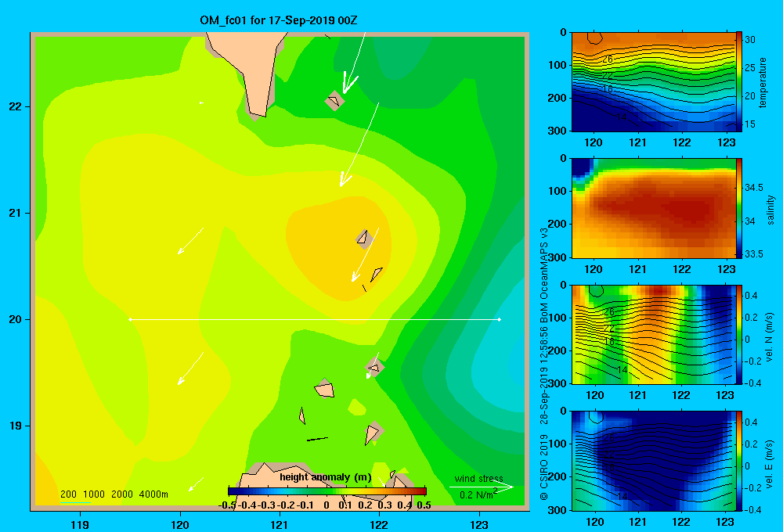Click the temperature colorbar
Viewport: 783px width, 532px height.
click(x=738, y=82)
